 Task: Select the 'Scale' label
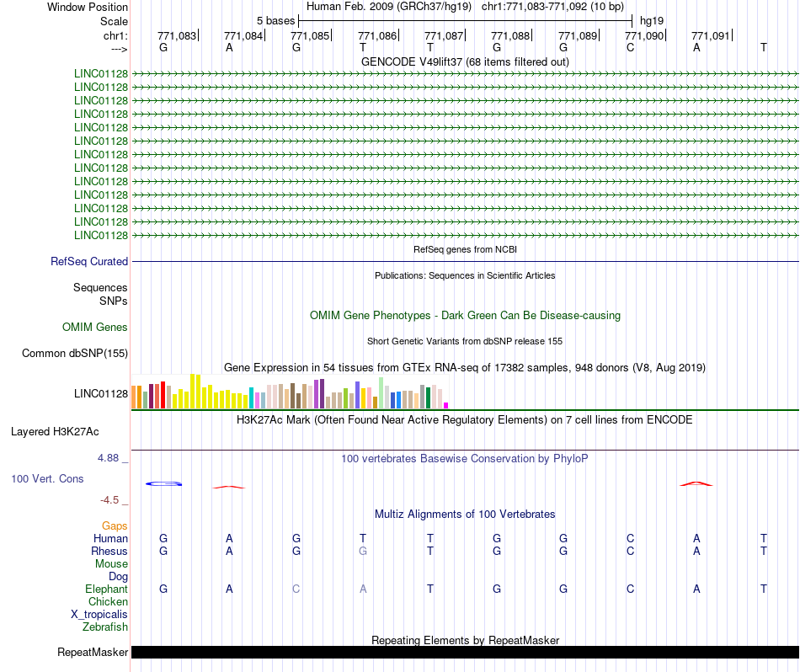[114, 21]
